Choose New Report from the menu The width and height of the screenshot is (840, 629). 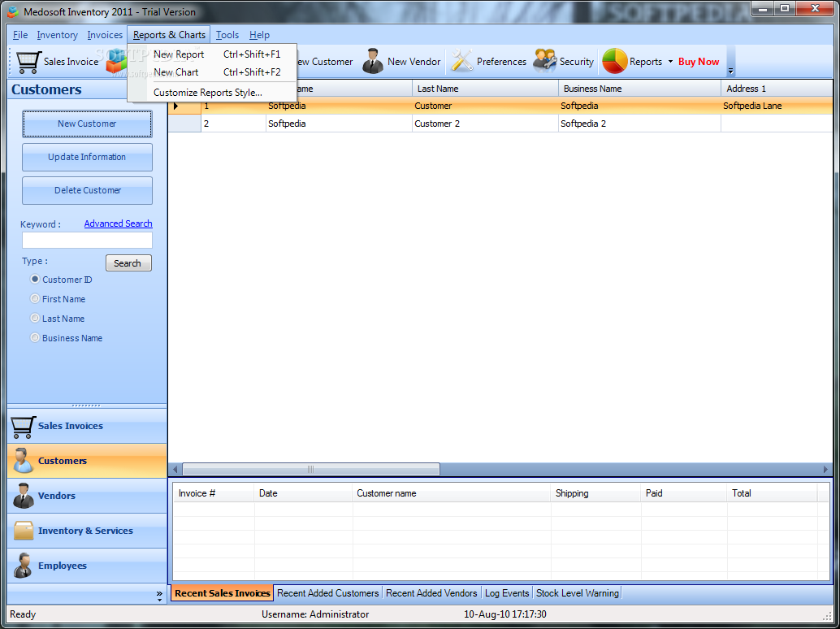click(x=212, y=54)
